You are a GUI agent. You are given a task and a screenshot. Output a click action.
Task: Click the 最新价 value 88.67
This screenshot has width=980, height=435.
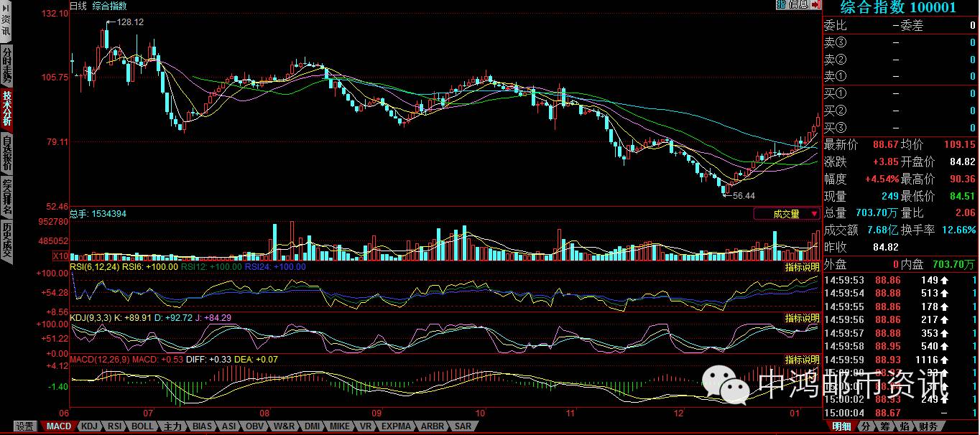tap(884, 144)
